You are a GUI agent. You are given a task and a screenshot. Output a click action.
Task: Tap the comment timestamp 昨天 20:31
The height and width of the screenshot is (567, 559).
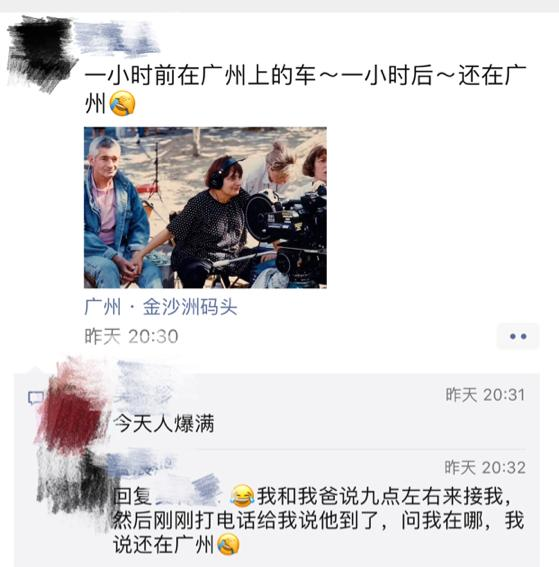coord(485,395)
